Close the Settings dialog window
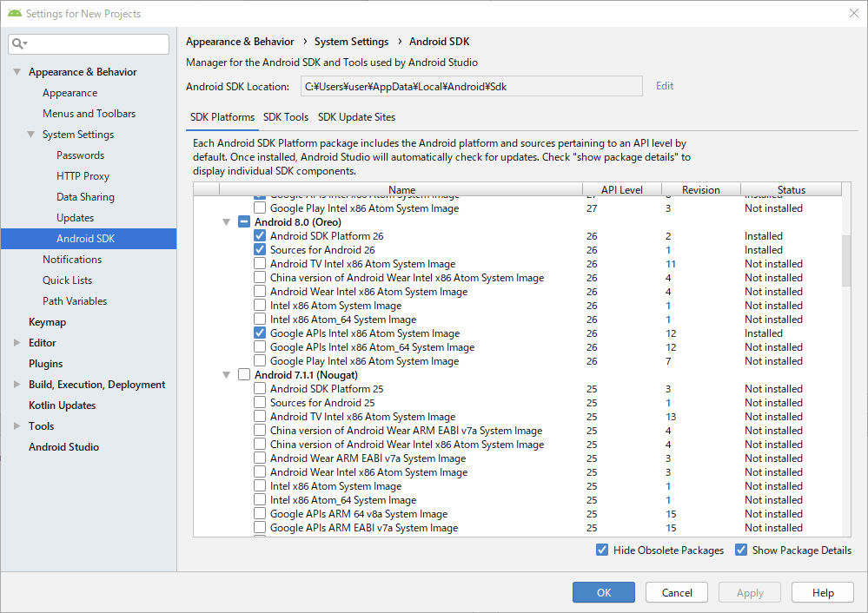 [852, 13]
